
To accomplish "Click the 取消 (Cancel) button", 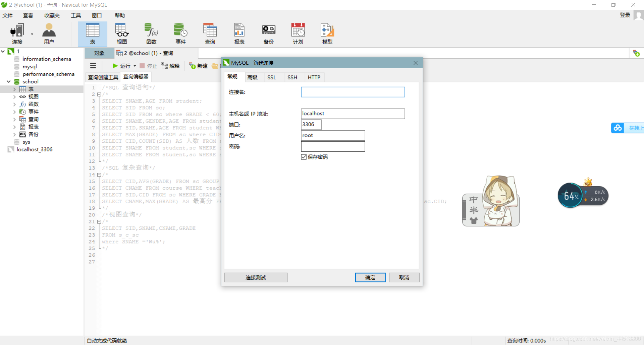I will pos(404,277).
